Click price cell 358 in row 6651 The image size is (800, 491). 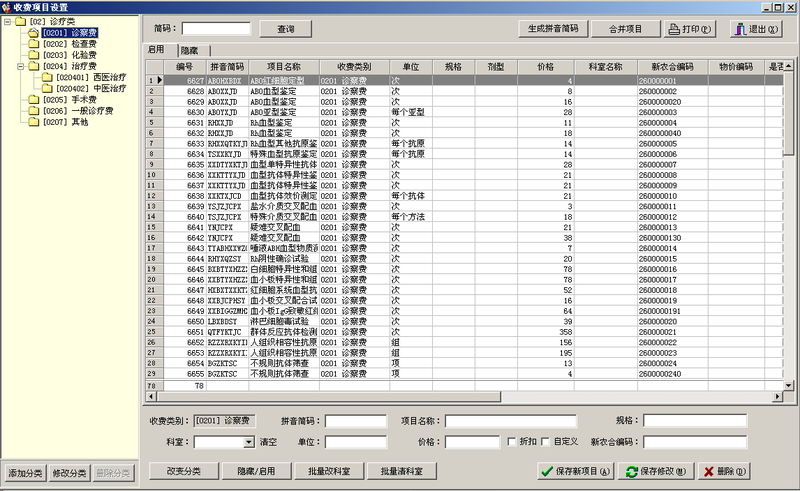tap(545, 332)
